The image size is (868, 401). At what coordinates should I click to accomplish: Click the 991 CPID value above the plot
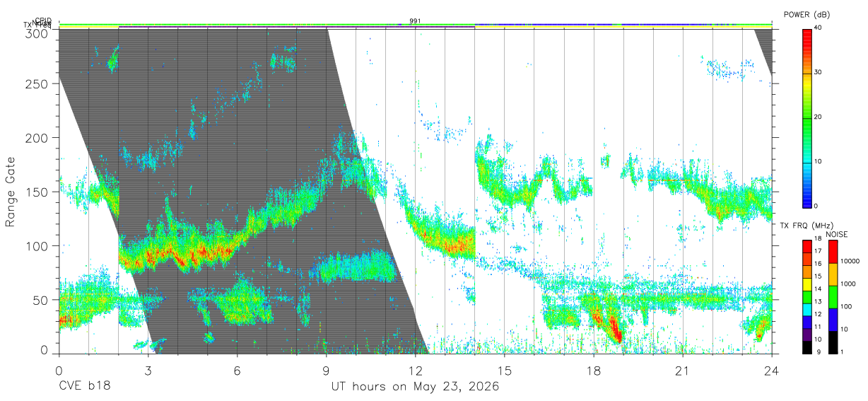[x=415, y=21]
